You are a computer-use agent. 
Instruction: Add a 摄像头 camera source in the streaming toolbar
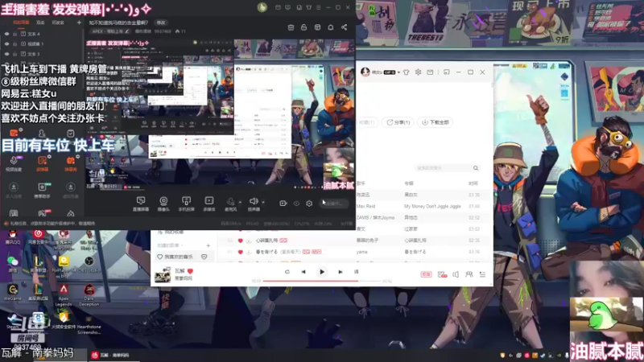coord(163,200)
